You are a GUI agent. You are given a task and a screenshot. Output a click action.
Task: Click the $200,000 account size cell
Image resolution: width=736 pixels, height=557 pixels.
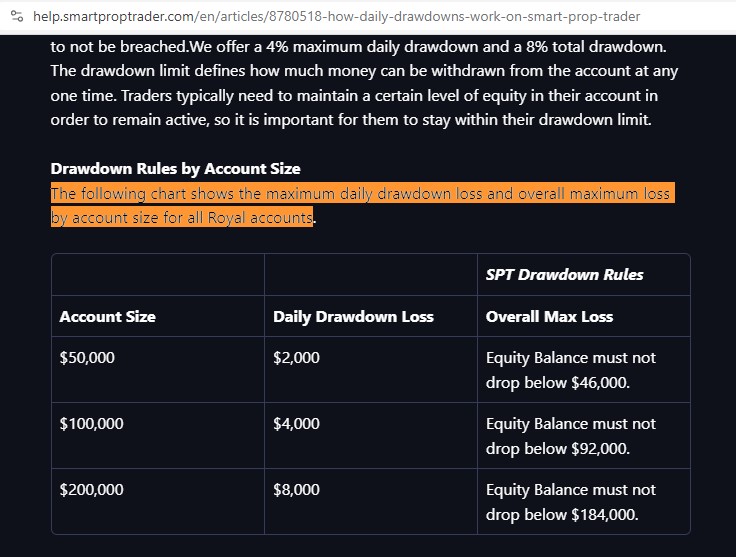[91, 489]
